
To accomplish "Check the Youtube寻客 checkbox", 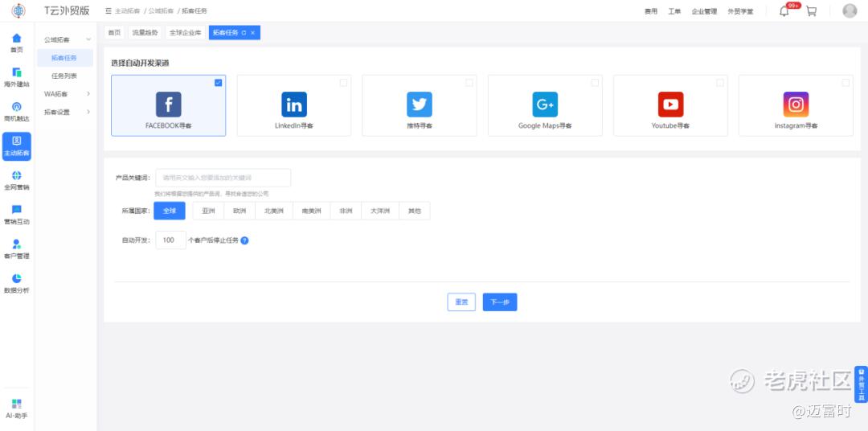I will point(720,83).
